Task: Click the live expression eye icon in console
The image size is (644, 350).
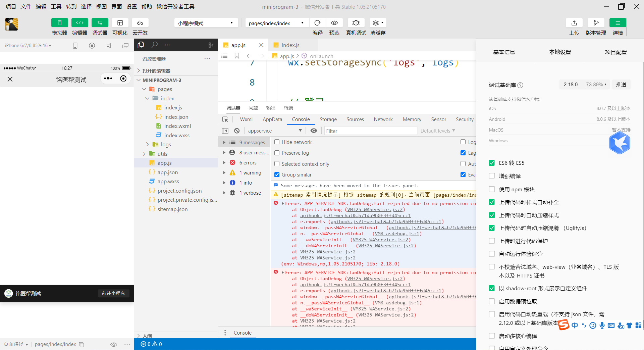Action: point(314,131)
